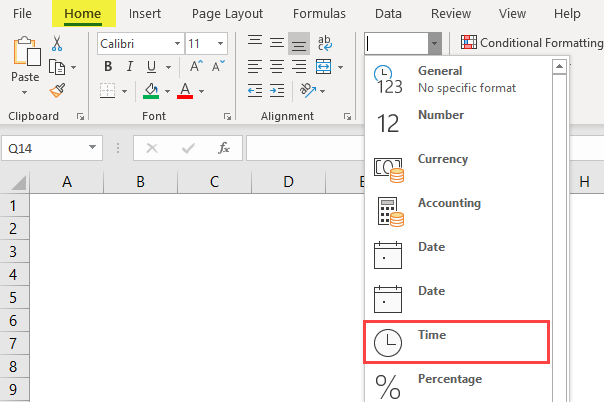
Task: Click the Insert Function fx icon
Action: tap(224, 148)
